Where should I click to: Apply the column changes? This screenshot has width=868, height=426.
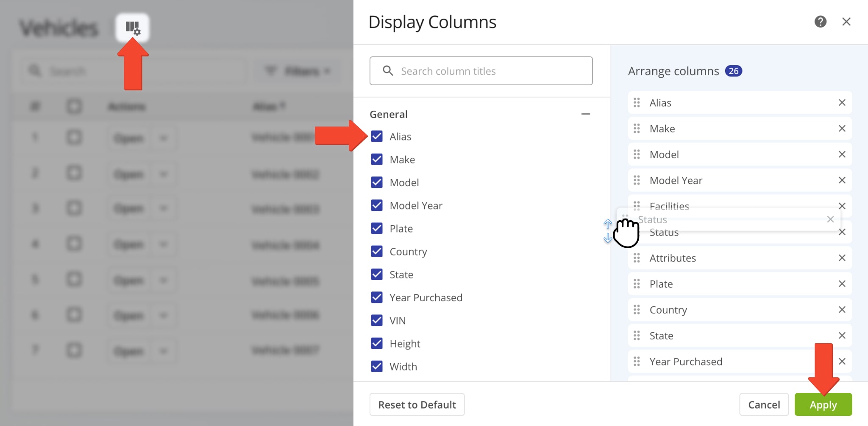(x=823, y=404)
